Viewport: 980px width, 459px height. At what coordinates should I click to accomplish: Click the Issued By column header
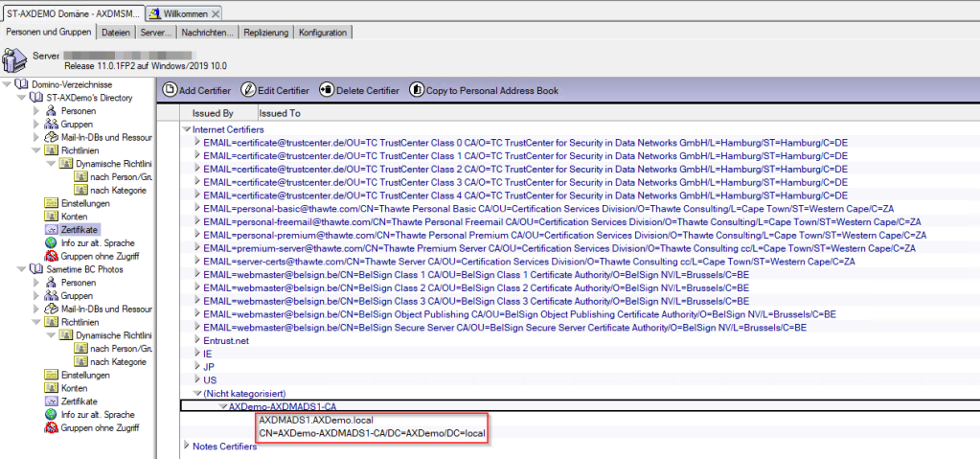213,113
